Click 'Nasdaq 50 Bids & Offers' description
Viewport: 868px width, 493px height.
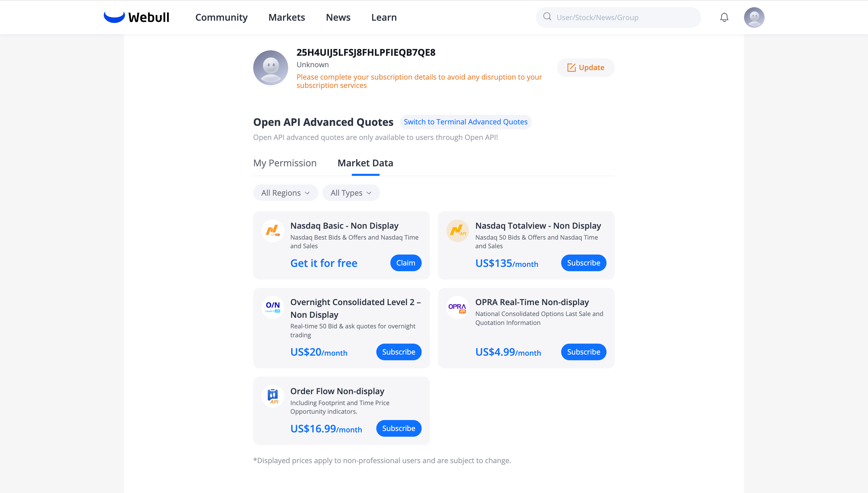536,242
